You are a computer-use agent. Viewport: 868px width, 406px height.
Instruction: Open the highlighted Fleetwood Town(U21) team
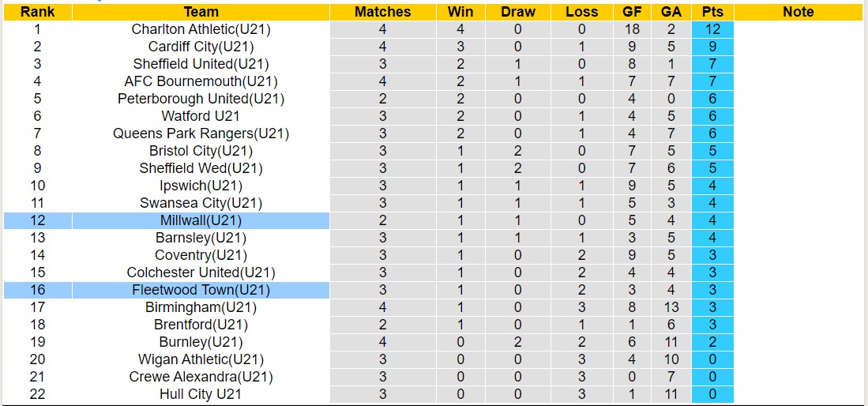[201, 290]
